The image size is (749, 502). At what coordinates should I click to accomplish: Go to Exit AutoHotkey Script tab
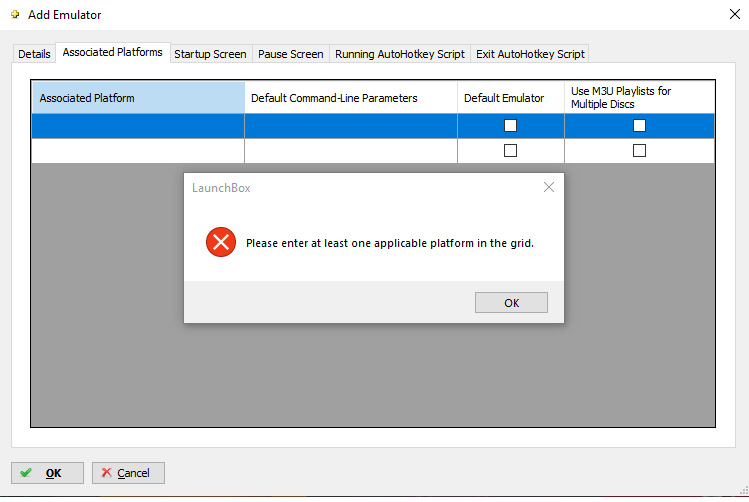point(530,54)
